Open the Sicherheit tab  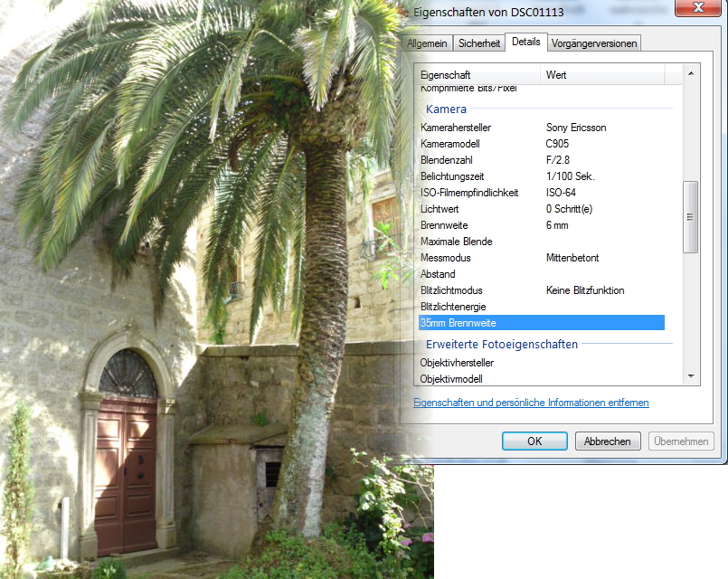[479, 43]
